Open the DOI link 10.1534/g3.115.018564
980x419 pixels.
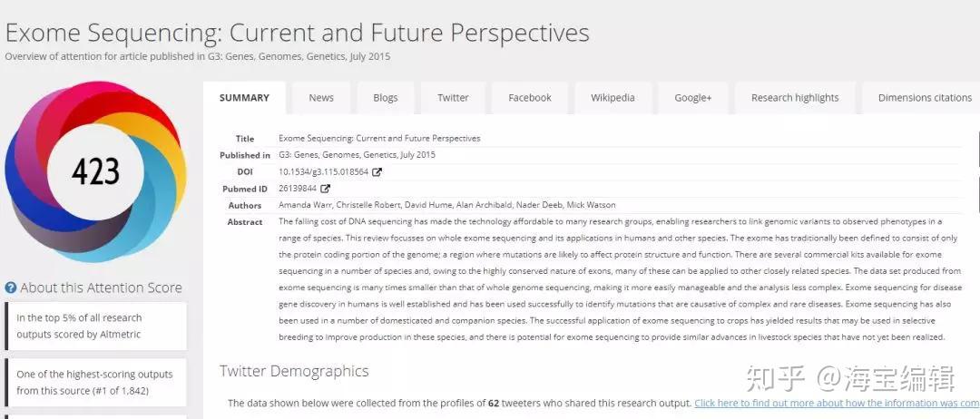click(323, 171)
